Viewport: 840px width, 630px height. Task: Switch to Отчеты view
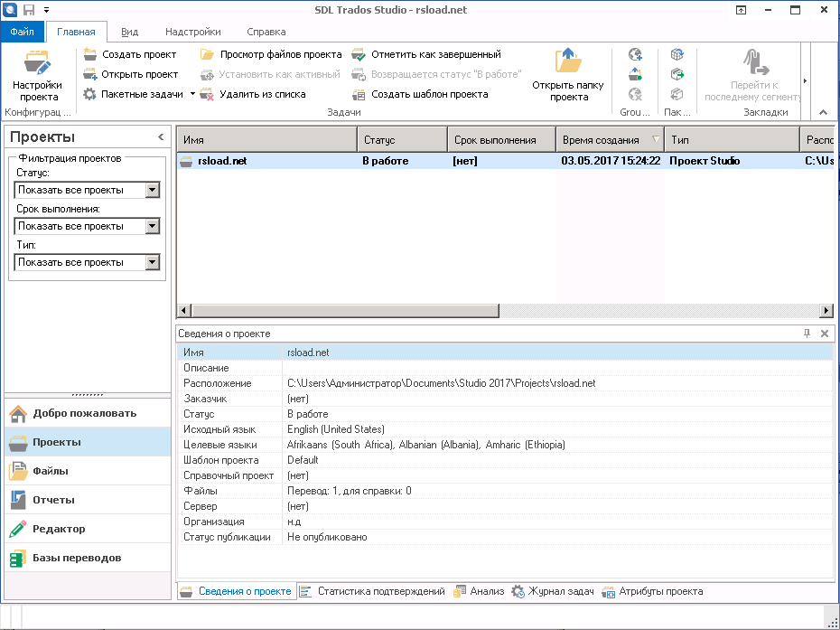88,500
